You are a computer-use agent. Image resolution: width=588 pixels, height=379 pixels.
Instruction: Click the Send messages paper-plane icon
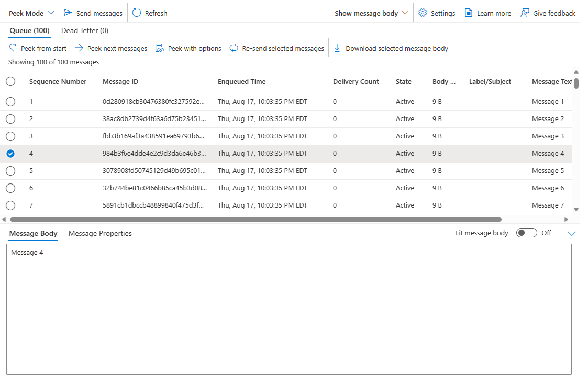[68, 13]
